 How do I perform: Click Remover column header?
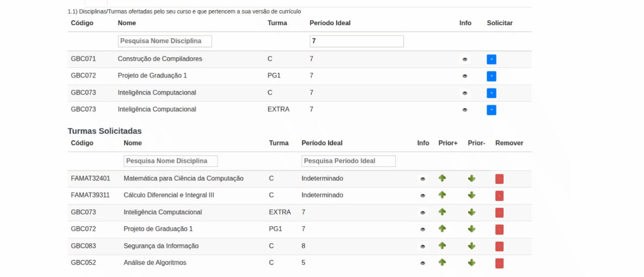[x=509, y=143]
